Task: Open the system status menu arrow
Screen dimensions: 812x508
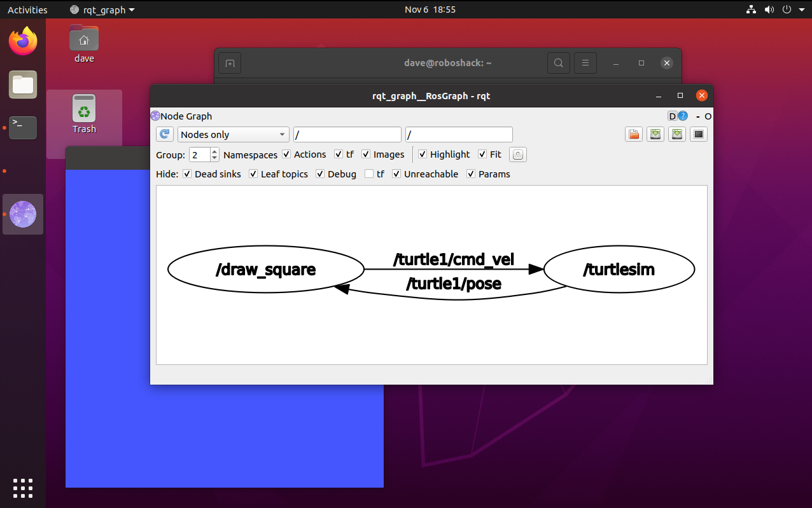Action: pyautogui.click(x=801, y=10)
